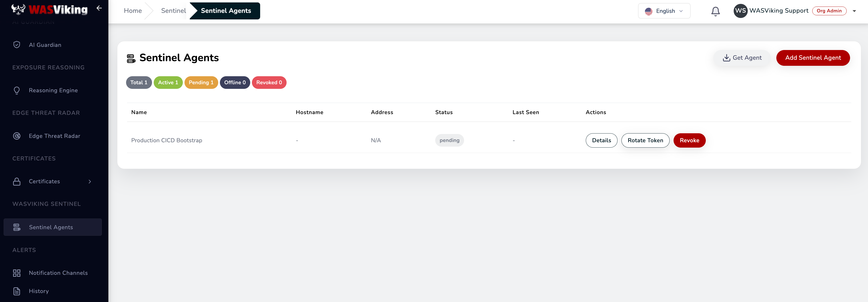Click the N/A address cell
Screen dimensions: 868x302
[376, 140]
